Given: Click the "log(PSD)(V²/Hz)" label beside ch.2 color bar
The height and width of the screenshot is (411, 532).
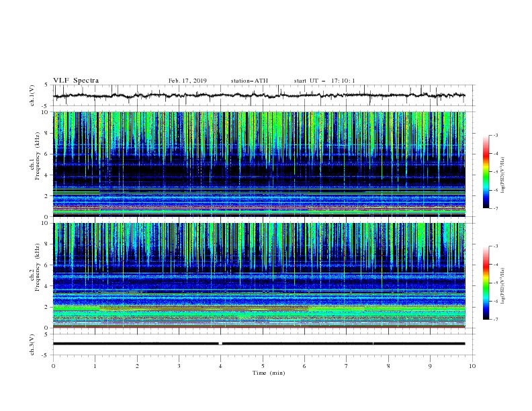Looking at the screenshot, I should tap(502, 286).
